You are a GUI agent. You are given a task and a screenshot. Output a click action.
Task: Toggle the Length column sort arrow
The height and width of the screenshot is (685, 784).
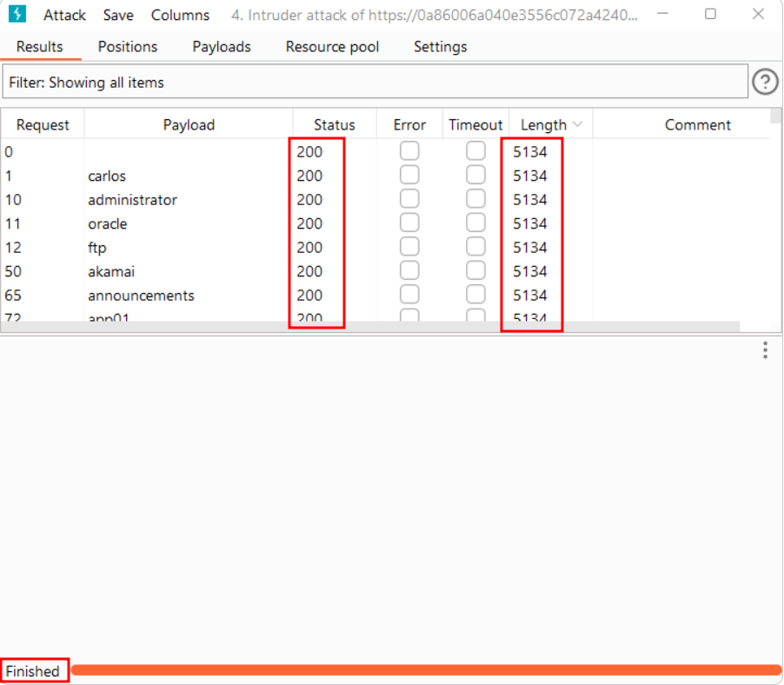click(577, 124)
